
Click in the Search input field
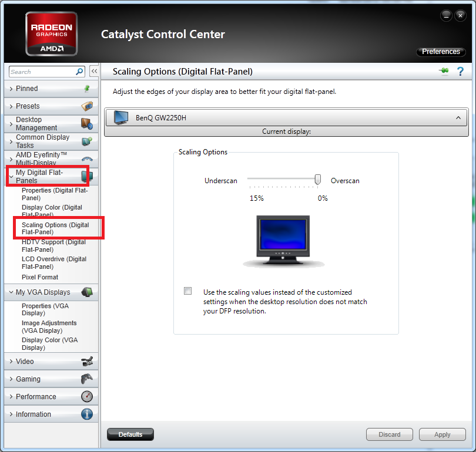click(42, 72)
